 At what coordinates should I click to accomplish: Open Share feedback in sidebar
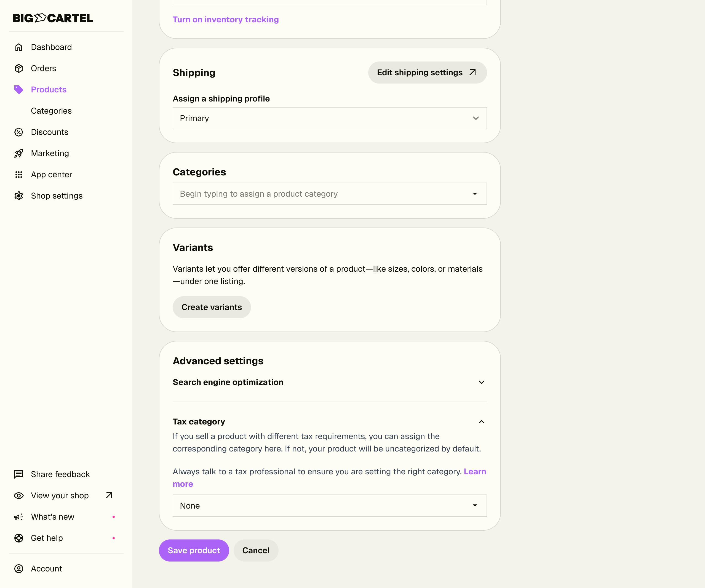60,474
